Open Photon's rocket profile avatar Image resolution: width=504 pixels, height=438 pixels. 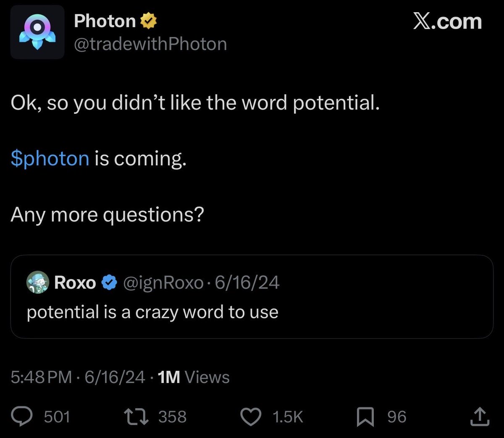pyautogui.click(x=37, y=32)
